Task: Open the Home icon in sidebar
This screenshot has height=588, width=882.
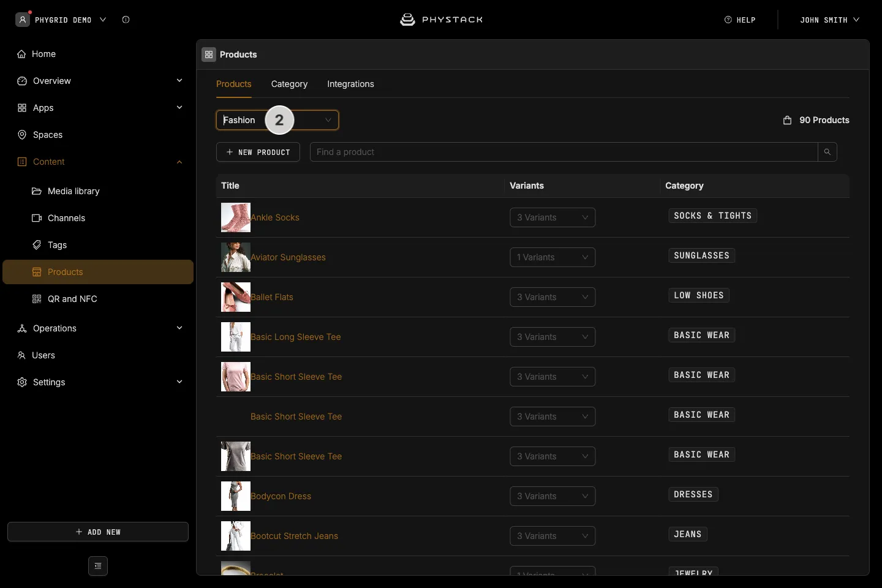Action: [x=21, y=54]
